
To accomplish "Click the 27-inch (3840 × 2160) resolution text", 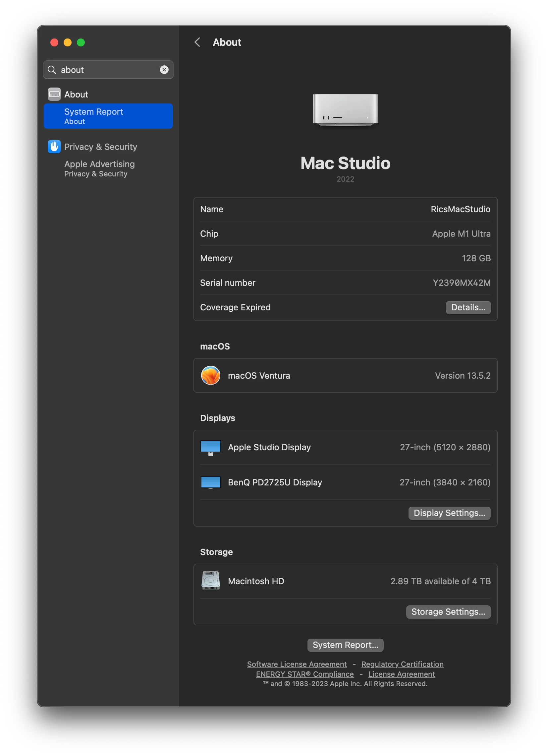I will [x=445, y=482].
